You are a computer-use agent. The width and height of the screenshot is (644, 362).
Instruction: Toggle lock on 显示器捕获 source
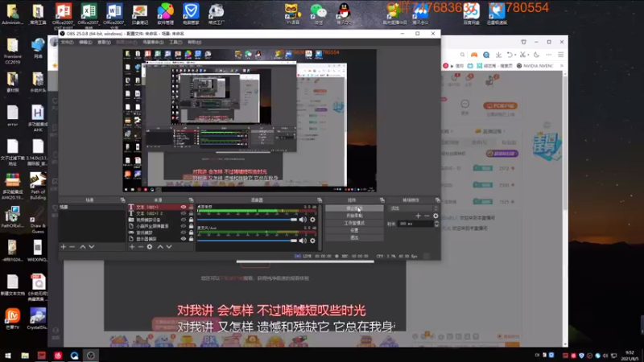[x=191, y=238]
